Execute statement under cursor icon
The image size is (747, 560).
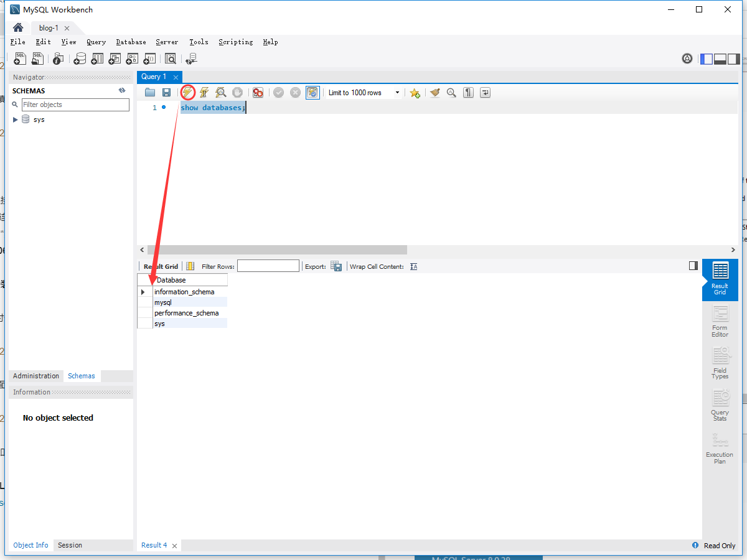click(204, 93)
